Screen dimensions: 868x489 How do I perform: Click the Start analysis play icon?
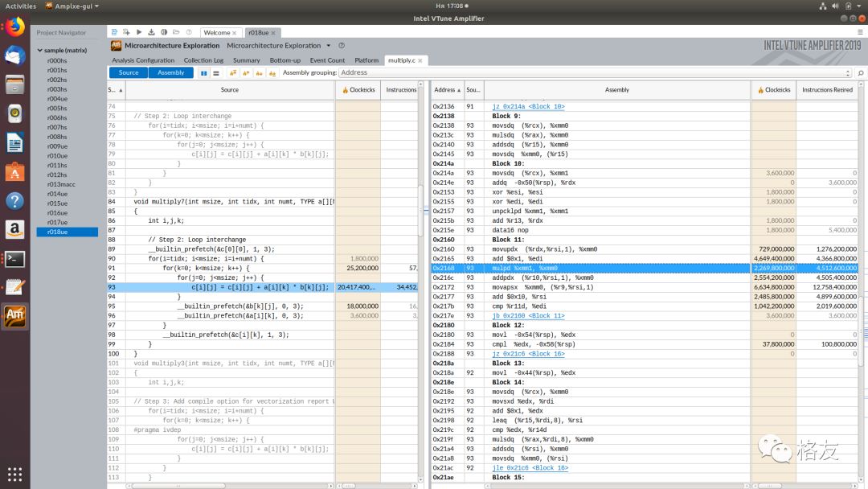[139, 32]
